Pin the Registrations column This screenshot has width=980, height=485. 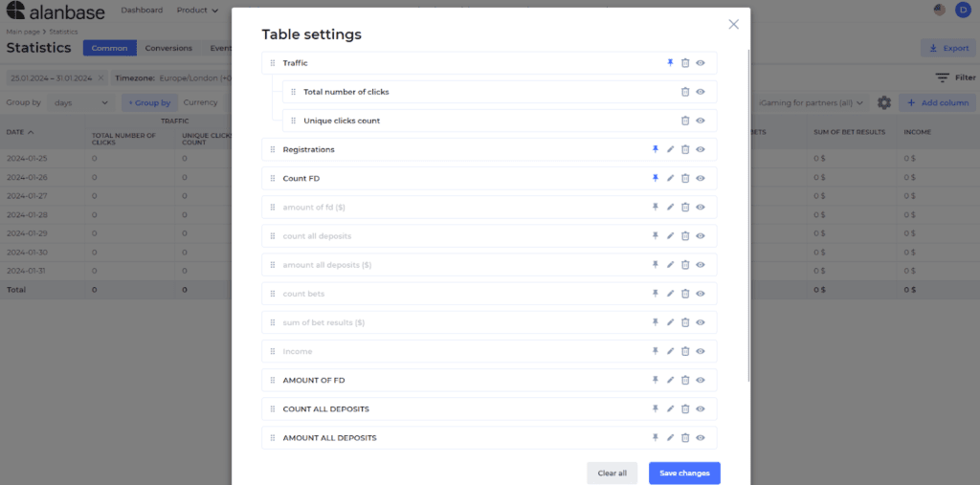point(655,149)
